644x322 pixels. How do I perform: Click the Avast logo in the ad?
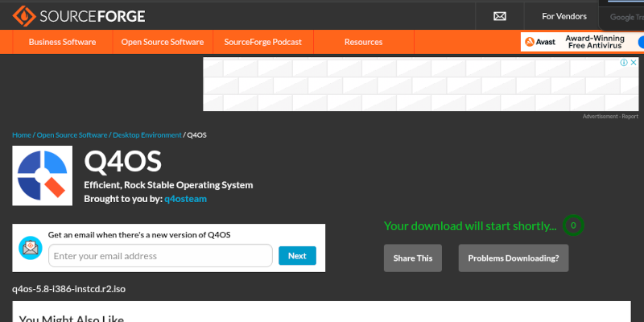point(540,42)
